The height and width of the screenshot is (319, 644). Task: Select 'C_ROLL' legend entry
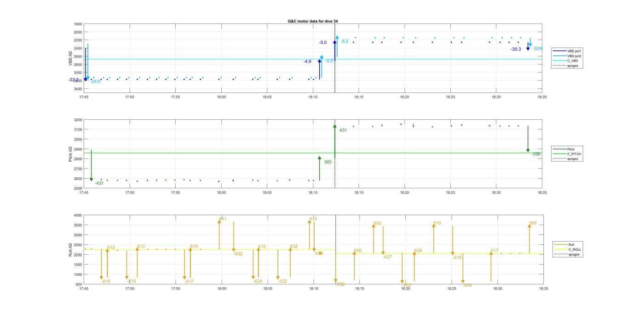575,249
